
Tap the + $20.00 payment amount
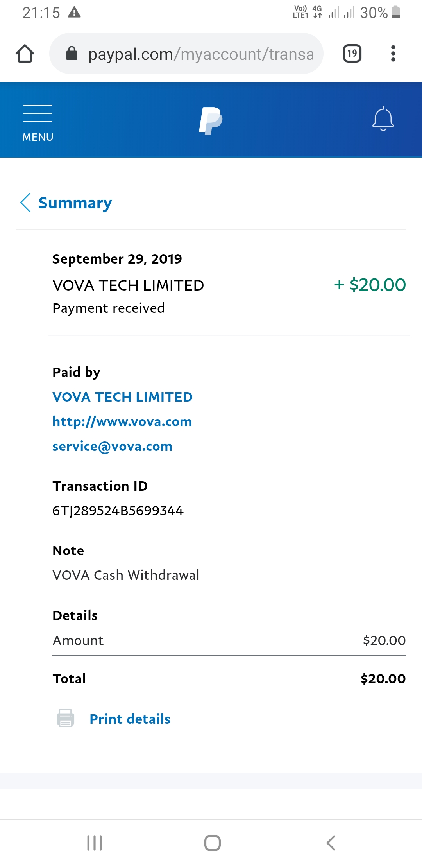coord(370,285)
